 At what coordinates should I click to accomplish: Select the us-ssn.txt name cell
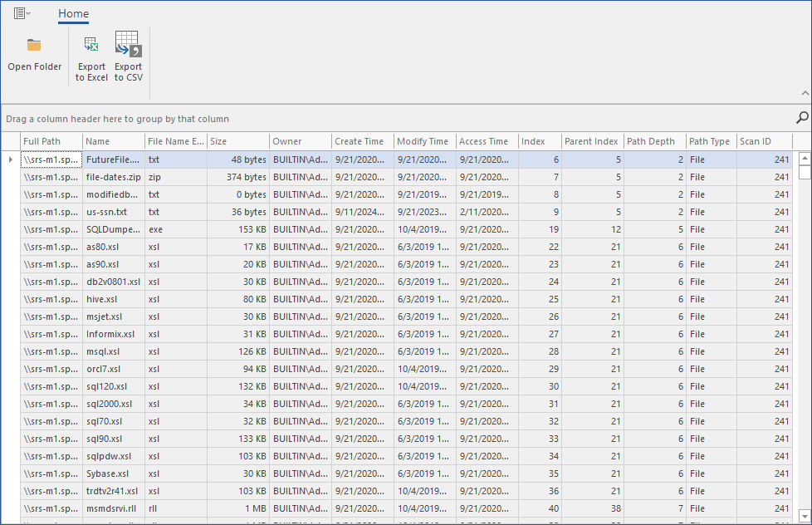pyautogui.click(x=114, y=212)
